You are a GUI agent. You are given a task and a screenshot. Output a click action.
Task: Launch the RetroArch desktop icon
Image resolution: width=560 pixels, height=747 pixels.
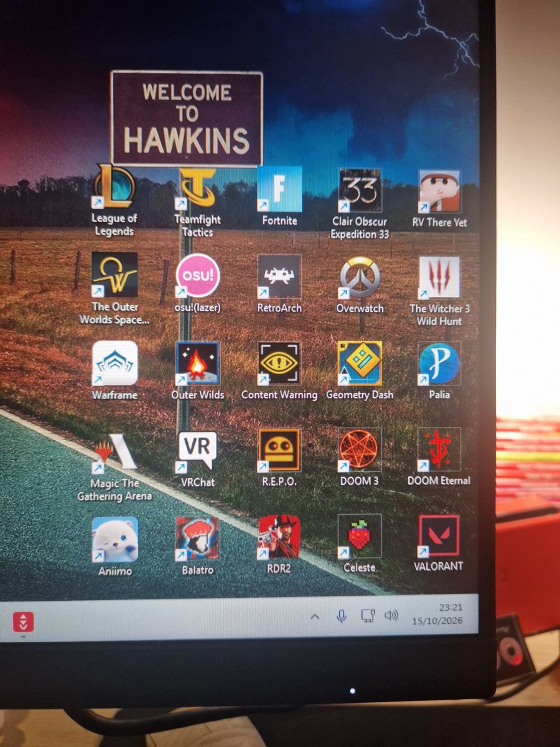pyautogui.click(x=279, y=276)
